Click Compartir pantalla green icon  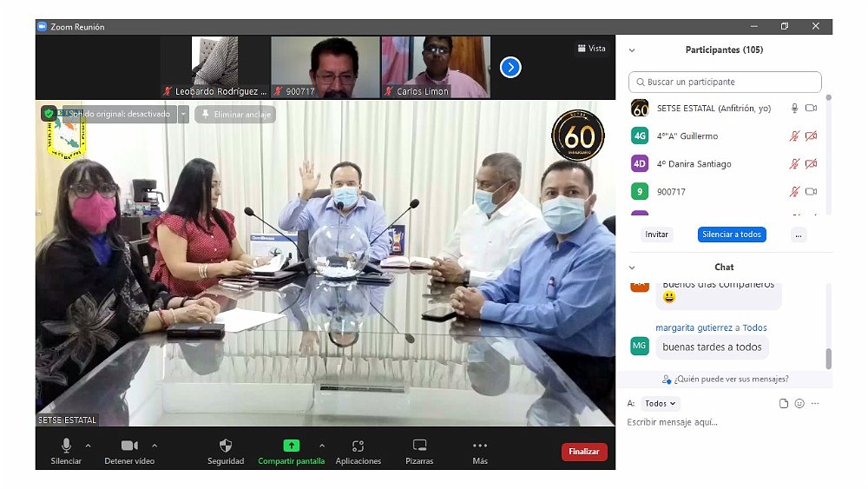(x=291, y=446)
